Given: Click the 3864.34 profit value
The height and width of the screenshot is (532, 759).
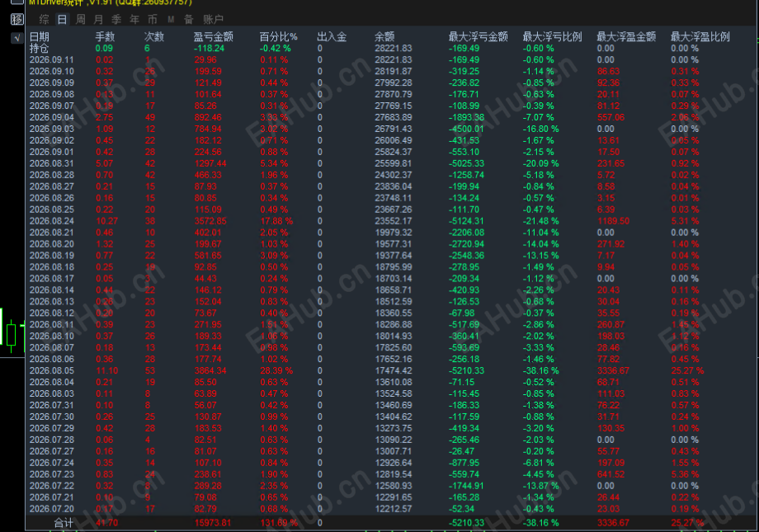Looking at the screenshot, I should pyautogui.click(x=210, y=371).
